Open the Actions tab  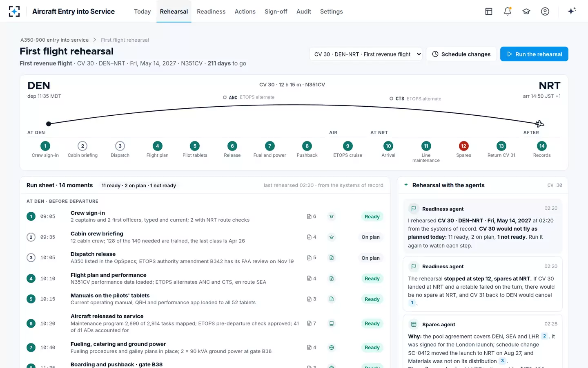pos(245,11)
